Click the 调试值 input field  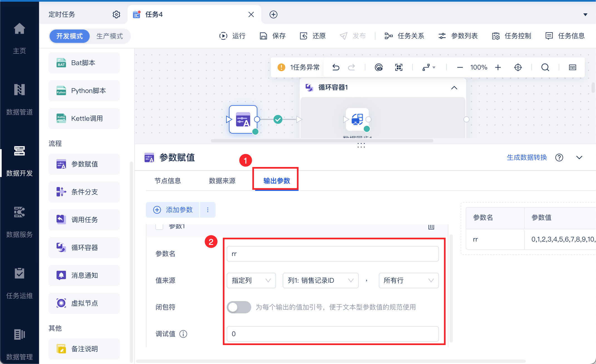333,334
